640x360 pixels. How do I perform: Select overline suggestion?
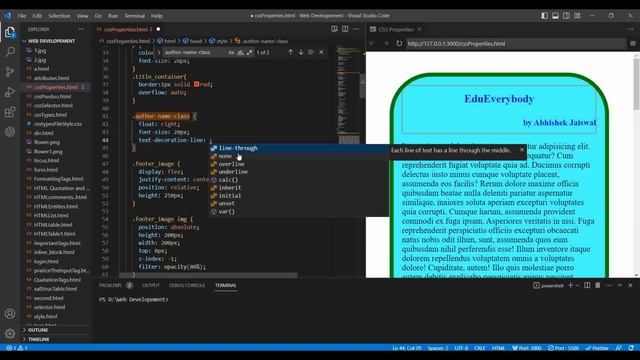pos(299,164)
